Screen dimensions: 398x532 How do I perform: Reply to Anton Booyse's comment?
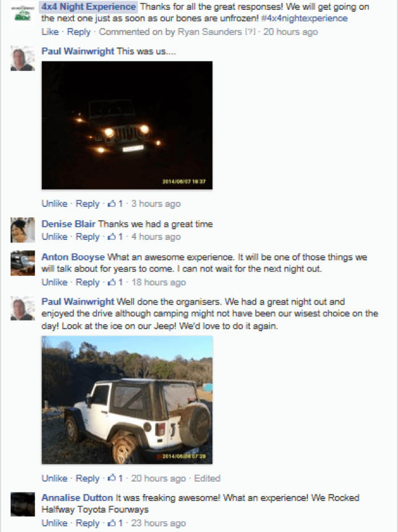[88, 282]
